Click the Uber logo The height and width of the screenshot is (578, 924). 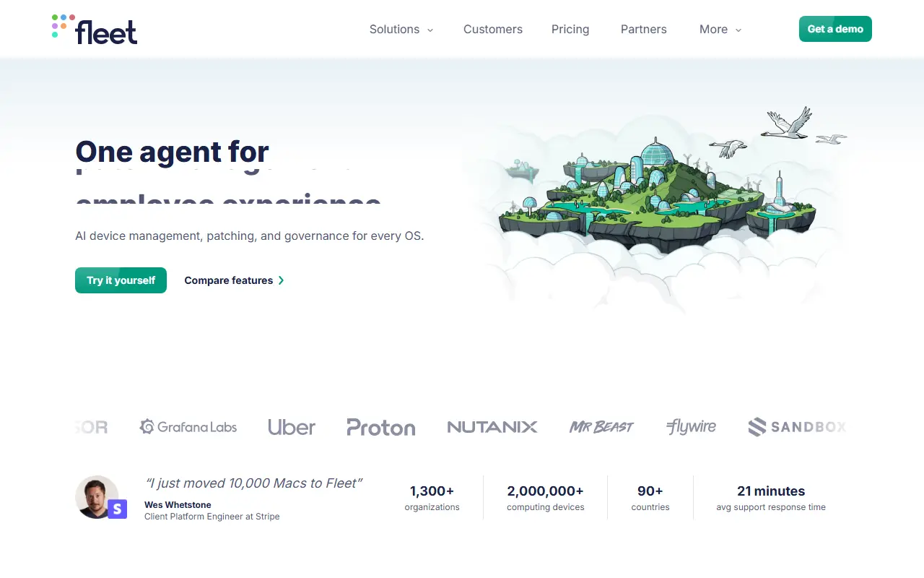[292, 427]
